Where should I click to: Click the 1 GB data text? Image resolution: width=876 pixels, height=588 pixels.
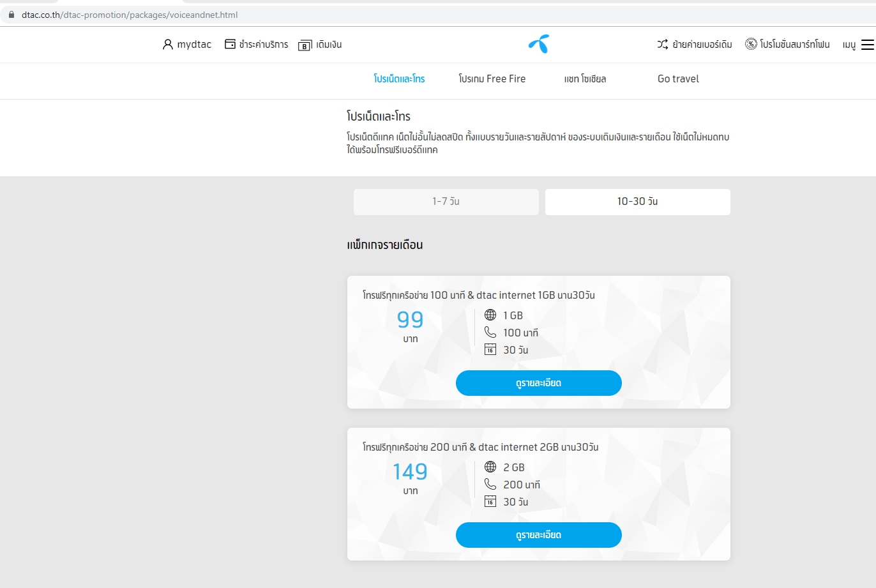pos(513,315)
